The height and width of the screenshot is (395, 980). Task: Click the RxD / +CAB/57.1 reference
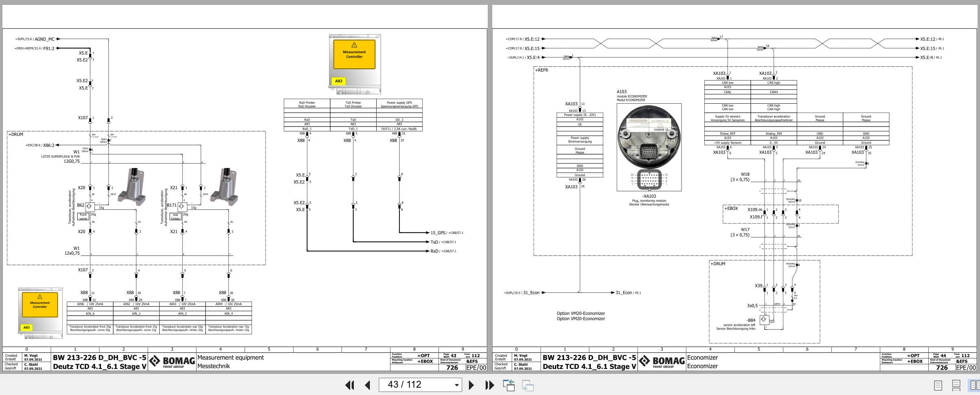click(443, 251)
